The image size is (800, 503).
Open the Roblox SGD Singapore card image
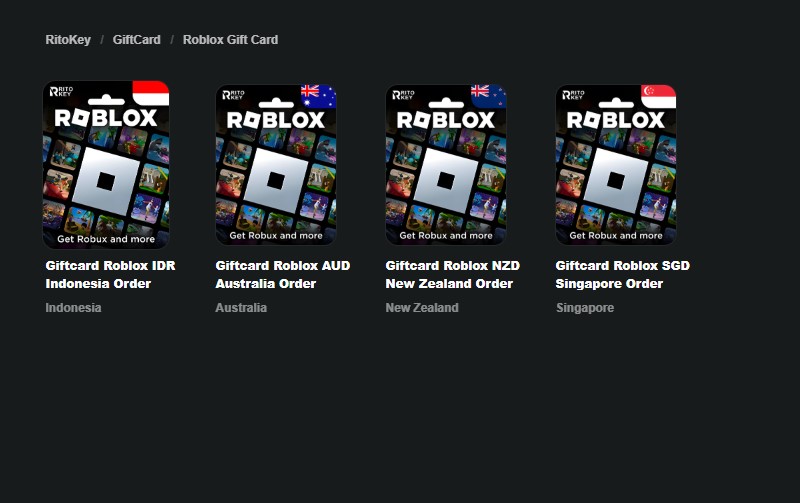(616, 164)
